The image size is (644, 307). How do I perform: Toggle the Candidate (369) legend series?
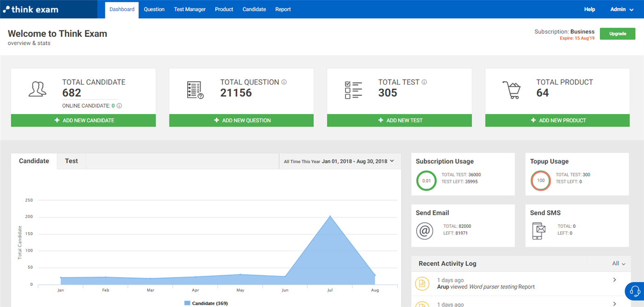[206, 303]
